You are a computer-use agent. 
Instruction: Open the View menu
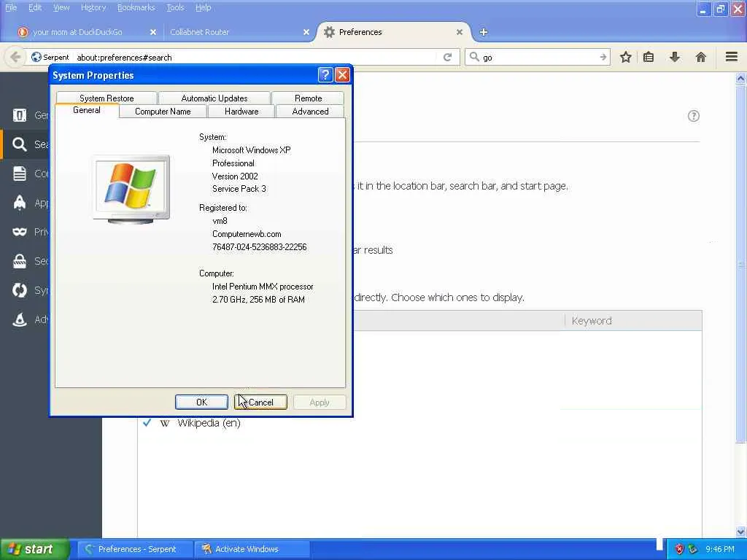[61, 7]
